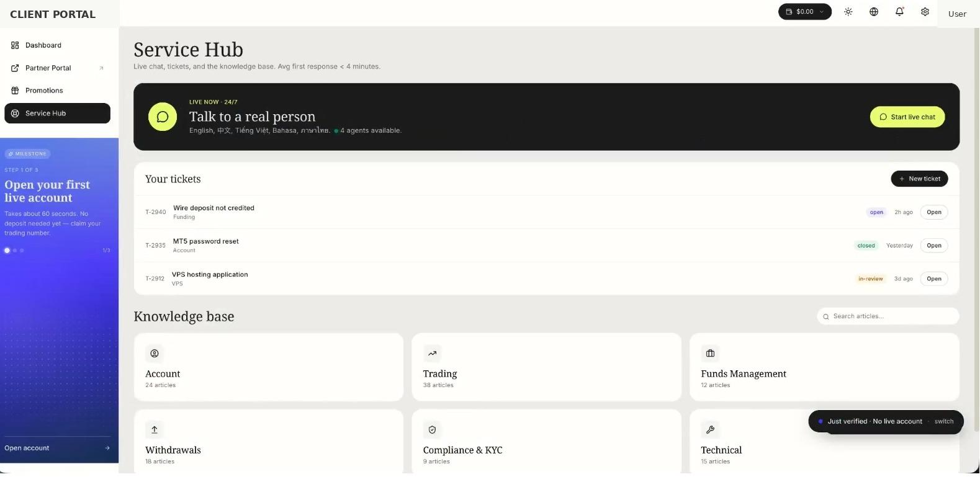Open the language globe icon
This screenshot has width=980, height=482.
coord(874,12)
